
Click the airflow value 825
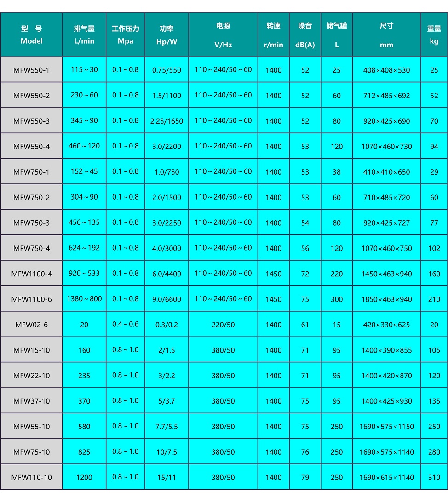click(x=84, y=452)
